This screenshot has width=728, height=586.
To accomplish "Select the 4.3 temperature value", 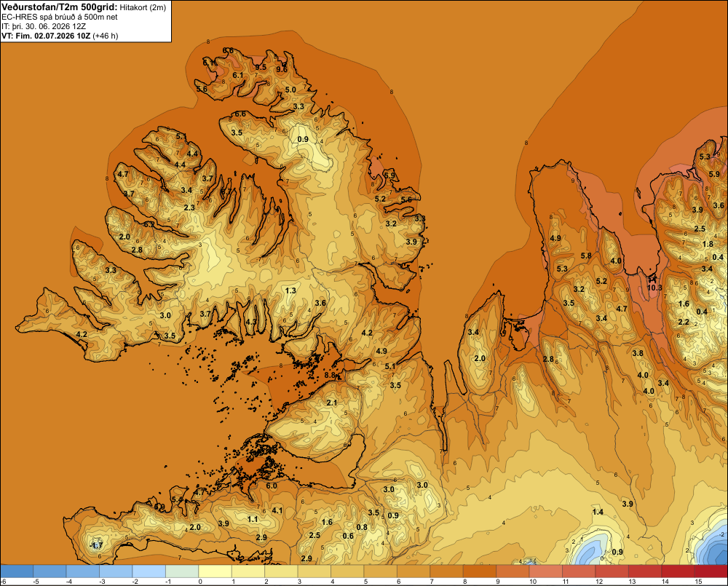I will [251, 321].
